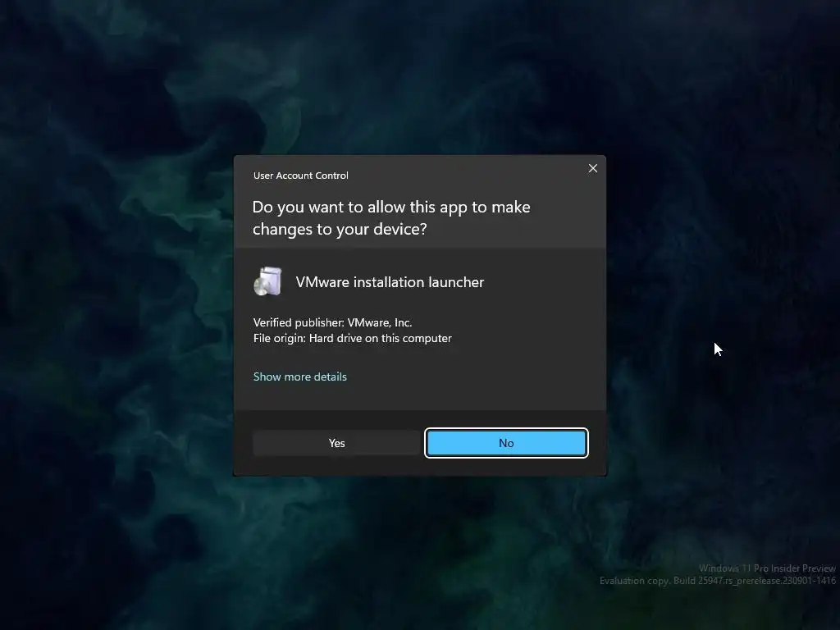
Task: Click 'Verified publisher: VMware, Inc.' text
Action: 333,322
